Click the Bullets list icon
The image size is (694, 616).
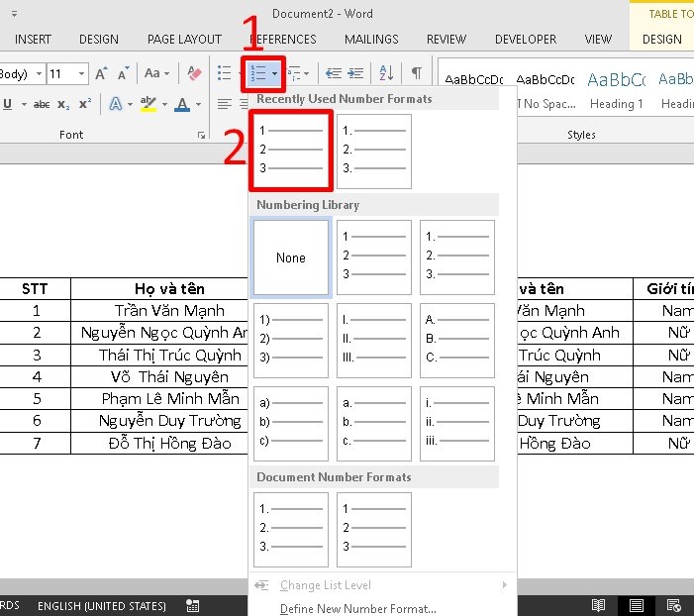tap(225, 73)
